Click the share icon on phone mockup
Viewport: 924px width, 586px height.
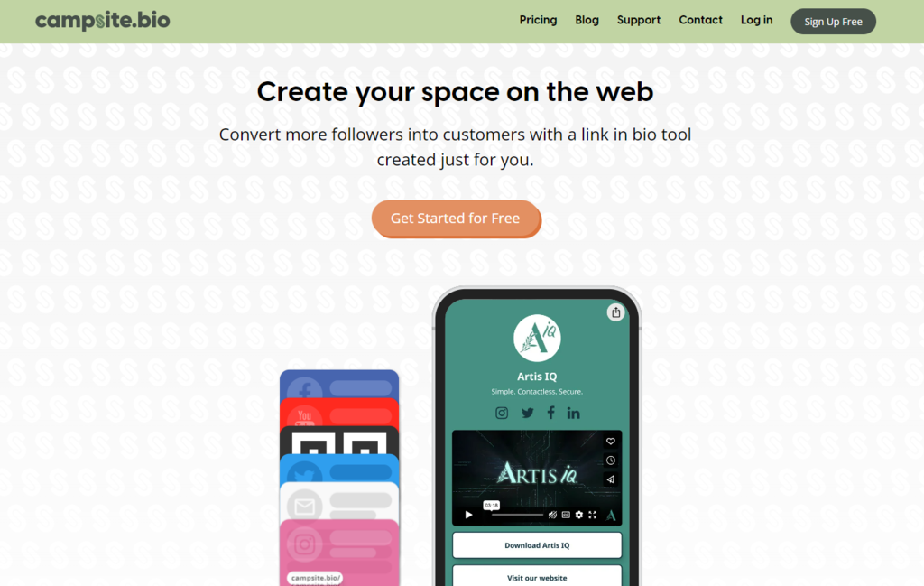pyautogui.click(x=615, y=312)
